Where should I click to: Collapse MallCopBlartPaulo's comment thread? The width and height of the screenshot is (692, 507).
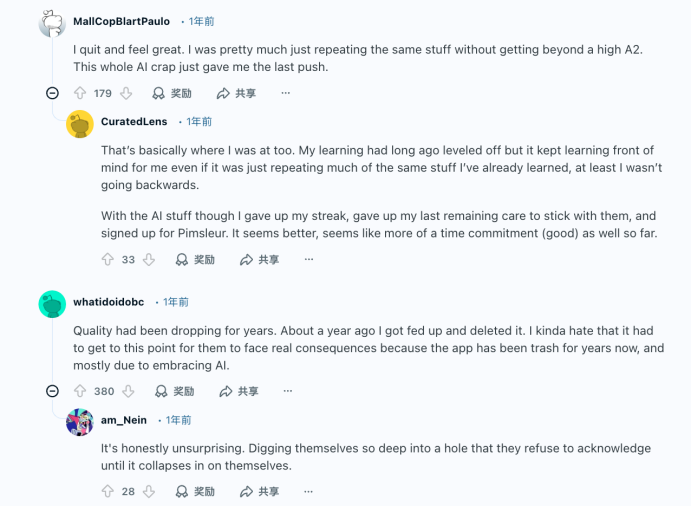click(52, 93)
